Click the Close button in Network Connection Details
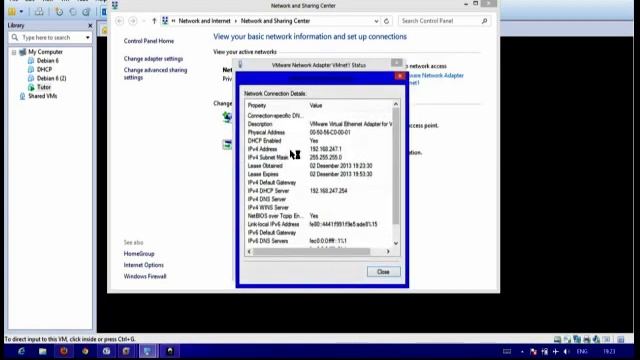The height and width of the screenshot is (360, 640). pyautogui.click(x=383, y=272)
